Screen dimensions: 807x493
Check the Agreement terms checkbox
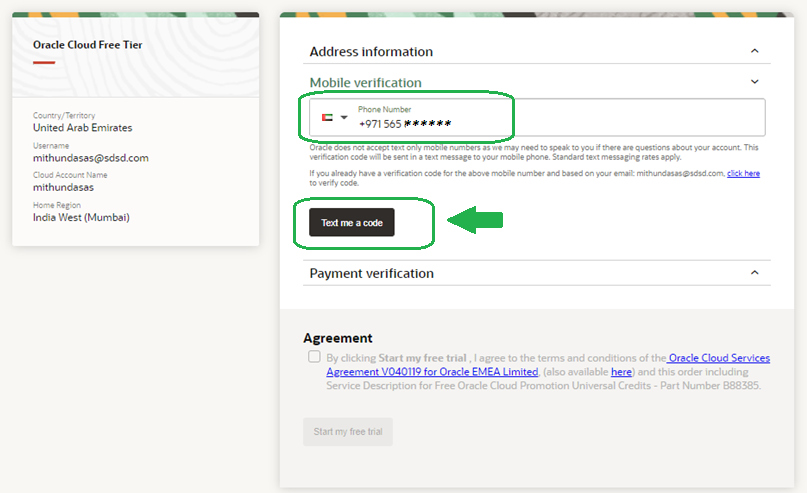point(314,357)
